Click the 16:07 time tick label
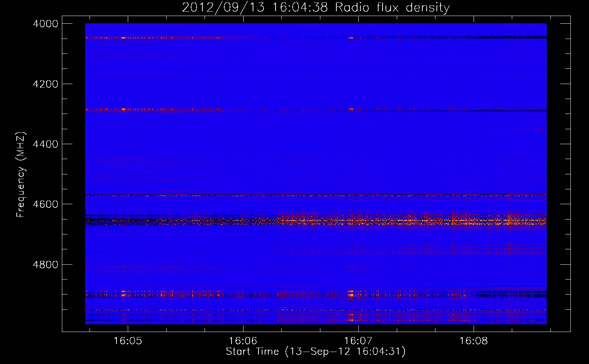The image size is (589, 364). tap(358, 341)
